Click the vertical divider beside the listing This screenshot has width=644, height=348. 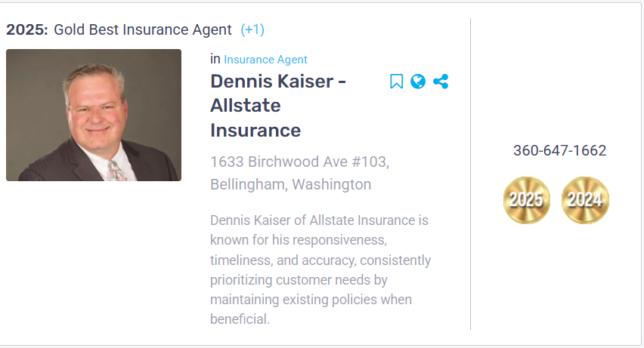[x=470, y=174]
